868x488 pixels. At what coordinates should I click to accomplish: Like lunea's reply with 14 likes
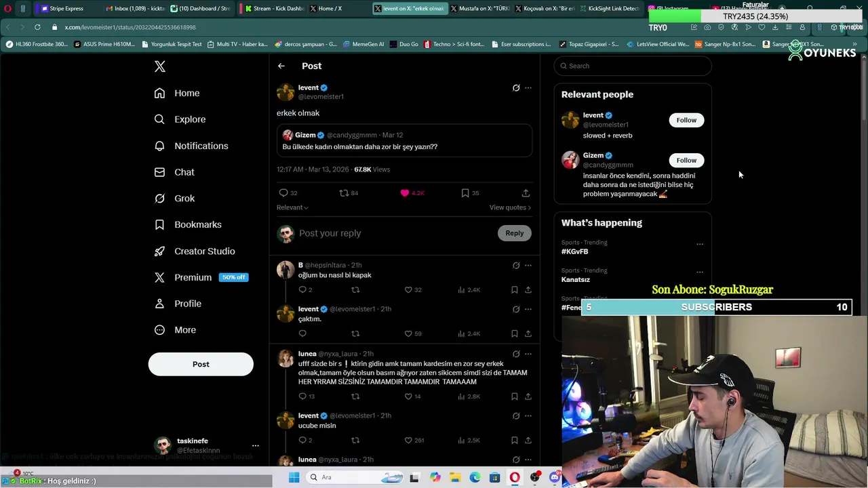tap(413, 396)
